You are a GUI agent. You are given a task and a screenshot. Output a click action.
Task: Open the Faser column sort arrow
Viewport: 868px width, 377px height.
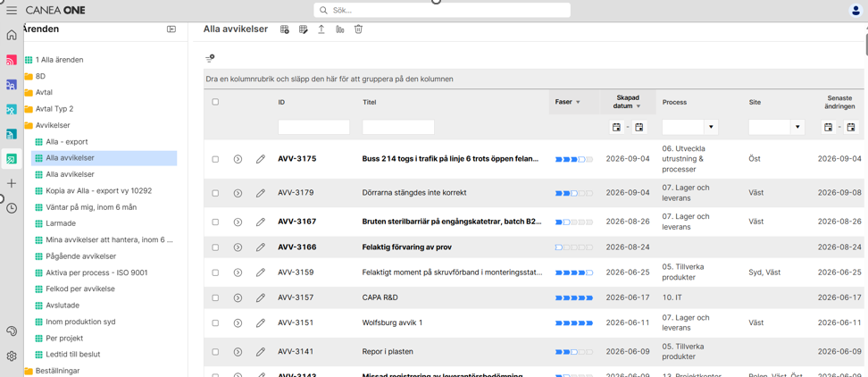click(578, 103)
